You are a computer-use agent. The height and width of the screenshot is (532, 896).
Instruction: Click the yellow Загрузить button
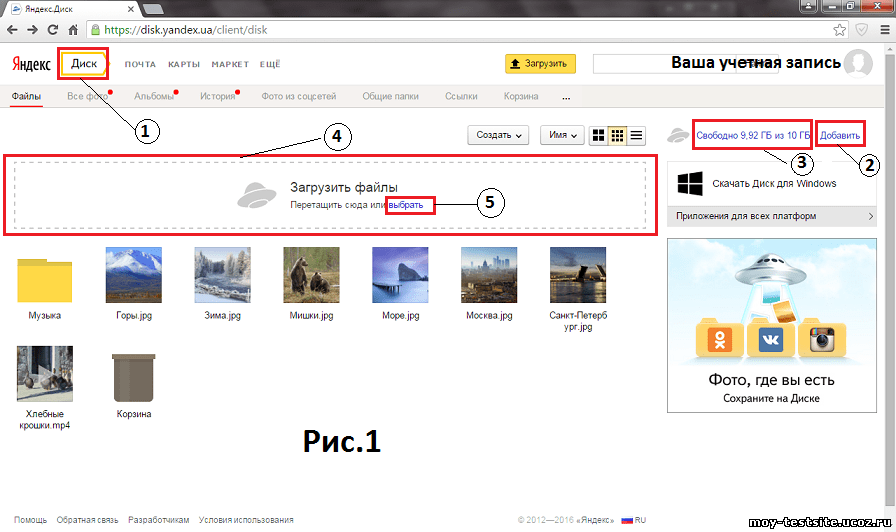540,63
